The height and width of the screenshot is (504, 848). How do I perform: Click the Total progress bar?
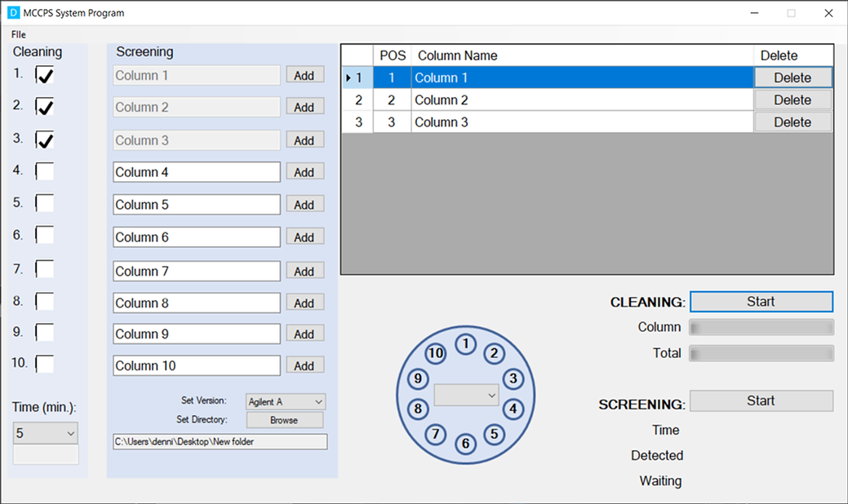tap(760, 353)
